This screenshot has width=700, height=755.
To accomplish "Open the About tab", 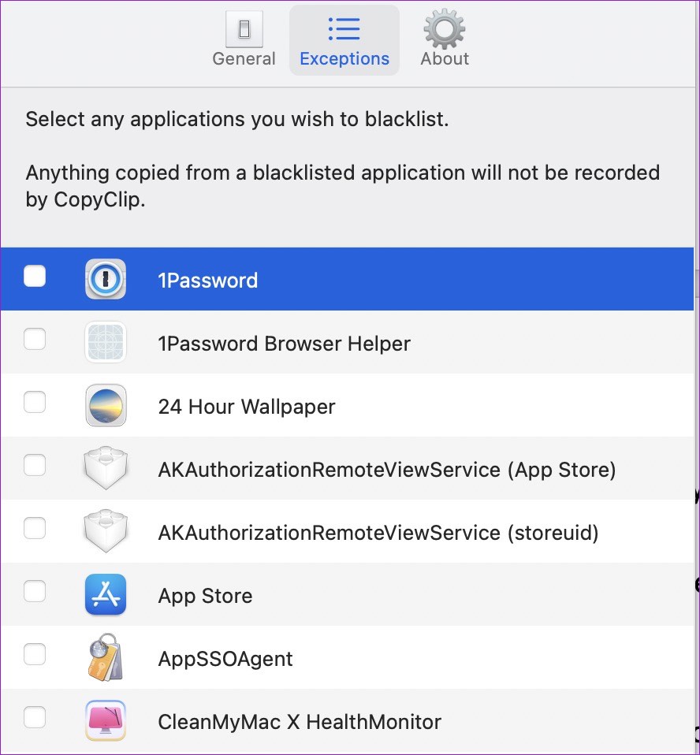I will pyautogui.click(x=444, y=39).
